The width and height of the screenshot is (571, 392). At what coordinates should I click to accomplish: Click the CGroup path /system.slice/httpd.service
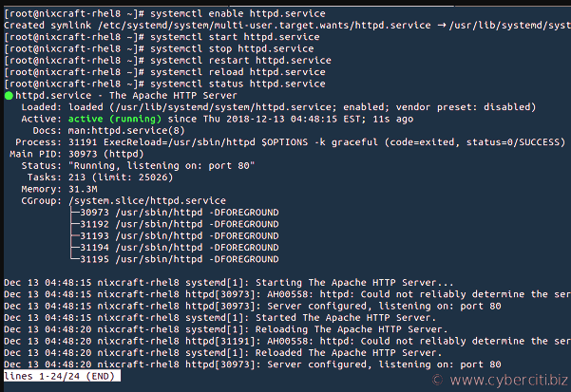147,200
